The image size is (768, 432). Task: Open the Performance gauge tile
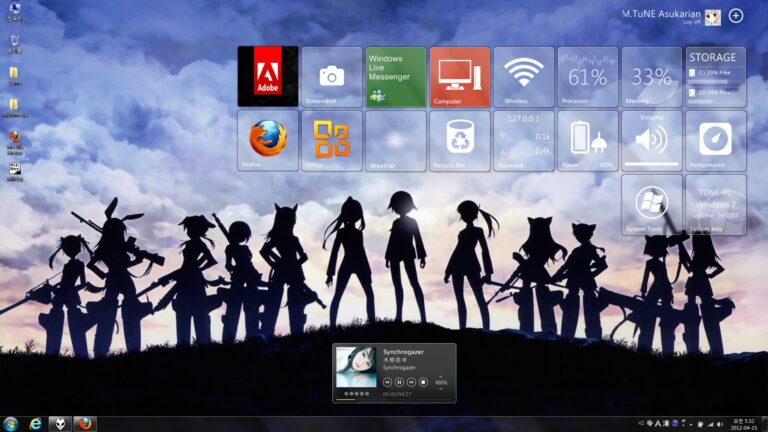(716, 141)
